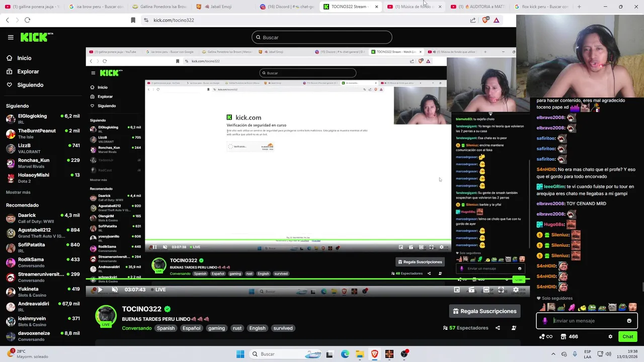The width and height of the screenshot is (644, 362).
Task: Open Yukineta Slots & Casino channel
Action: tap(43, 292)
